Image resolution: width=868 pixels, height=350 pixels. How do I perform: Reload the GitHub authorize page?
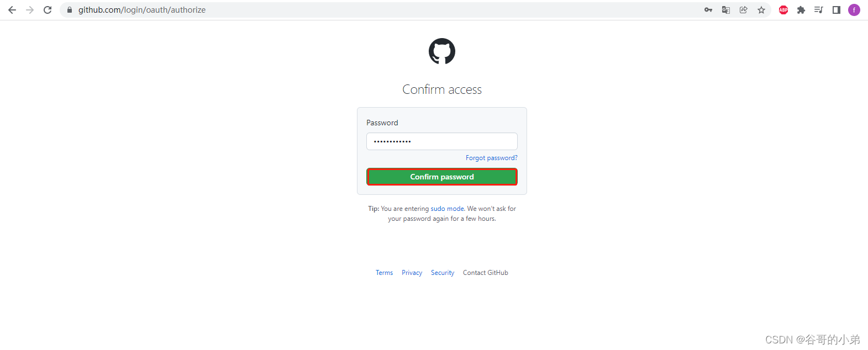(48, 10)
